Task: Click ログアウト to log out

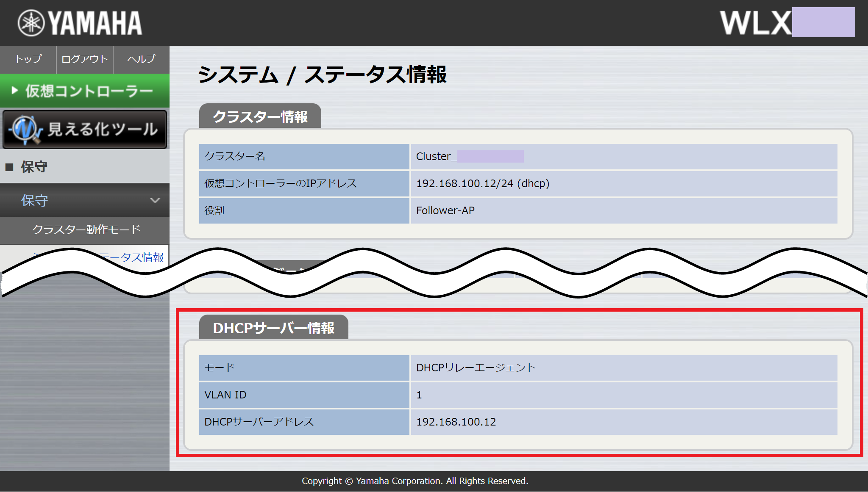Action: coord(84,60)
